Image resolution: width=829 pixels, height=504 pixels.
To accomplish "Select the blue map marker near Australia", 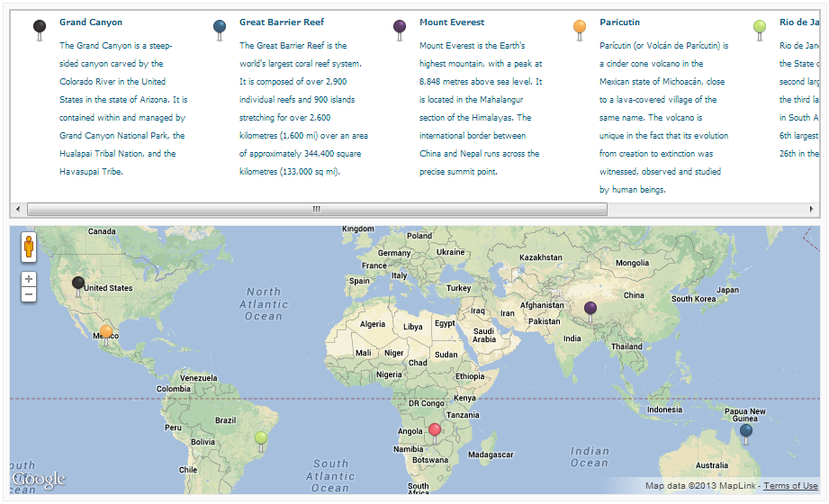I will tap(746, 434).
